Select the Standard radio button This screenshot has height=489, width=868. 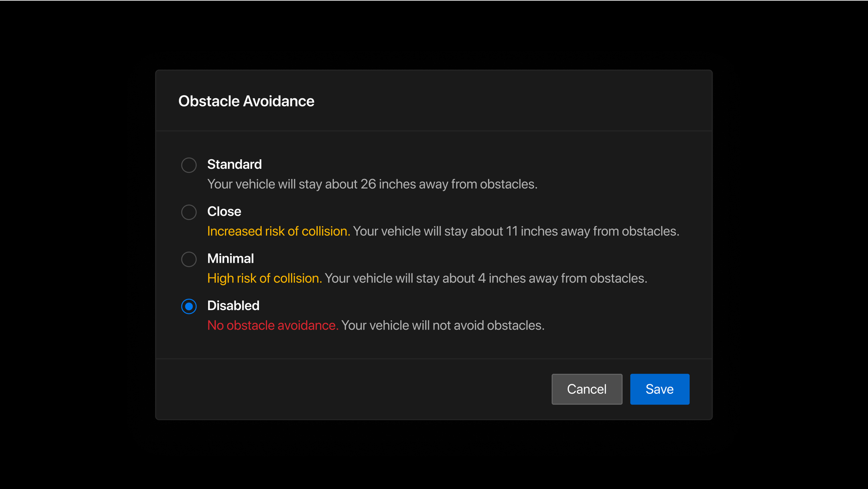(x=189, y=165)
